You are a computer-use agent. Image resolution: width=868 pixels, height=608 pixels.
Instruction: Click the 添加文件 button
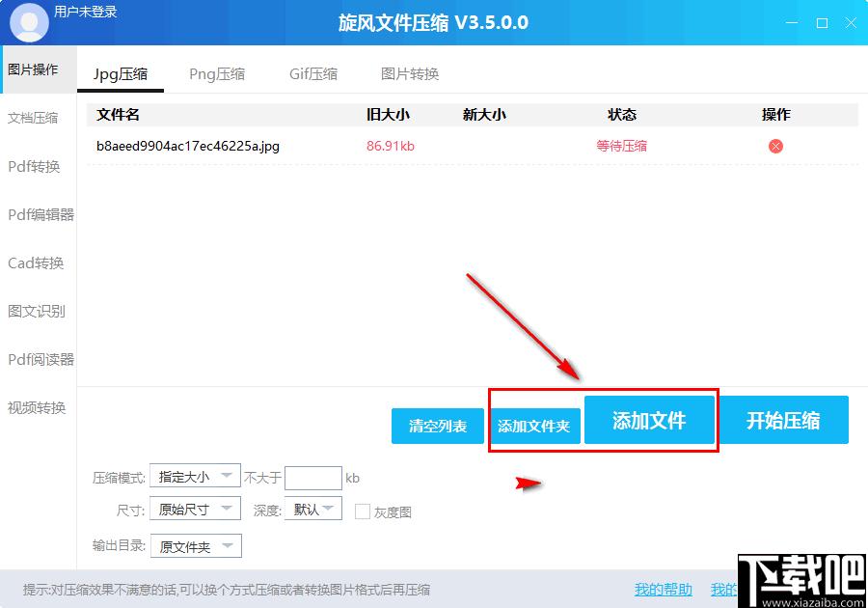click(x=649, y=420)
